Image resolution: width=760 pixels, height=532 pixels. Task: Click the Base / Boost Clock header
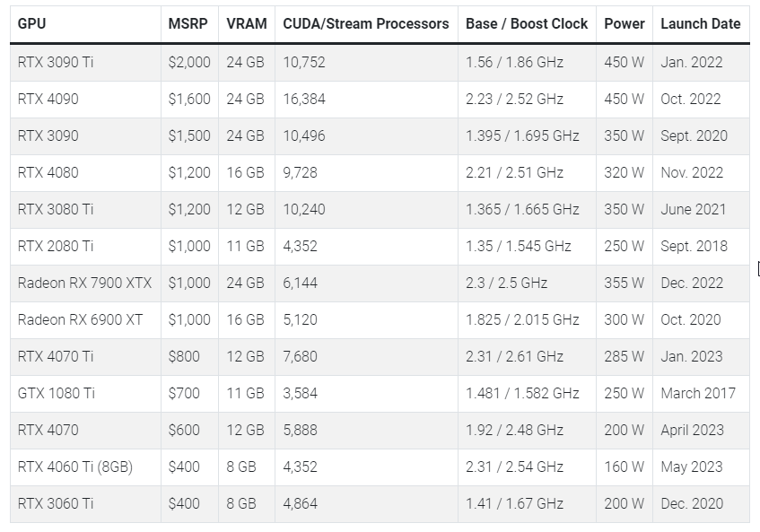click(x=525, y=23)
